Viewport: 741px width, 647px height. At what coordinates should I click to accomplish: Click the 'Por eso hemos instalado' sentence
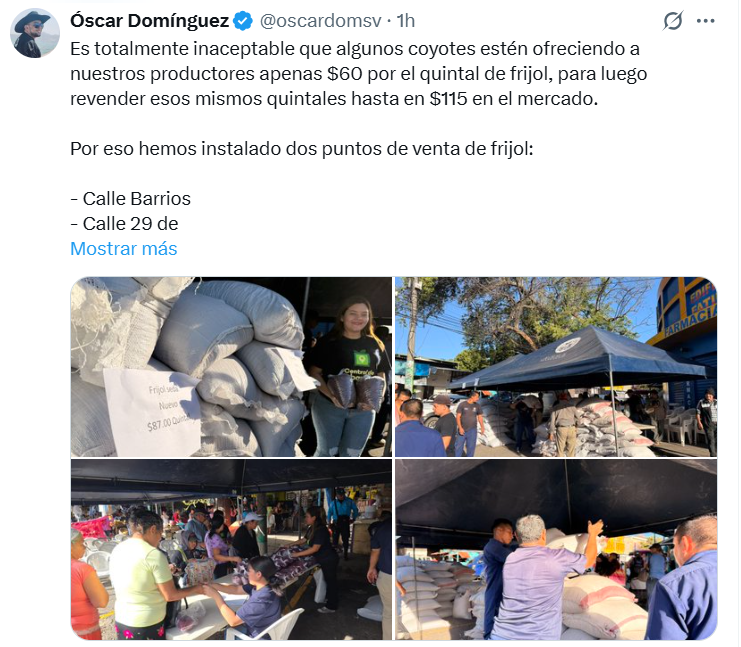pyautogui.click(x=302, y=149)
